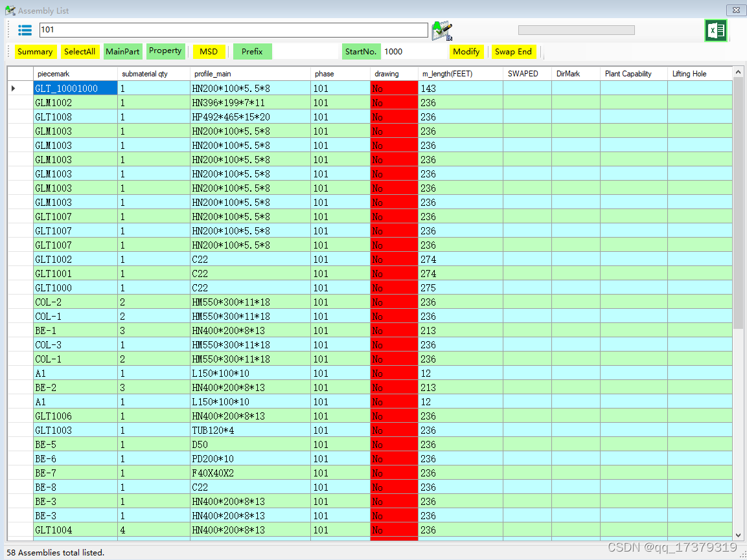Sort by the piecemark column header
Image resolution: width=747 pixels, height=560 pixels.
pyautogui.click(x=75, y=74)
